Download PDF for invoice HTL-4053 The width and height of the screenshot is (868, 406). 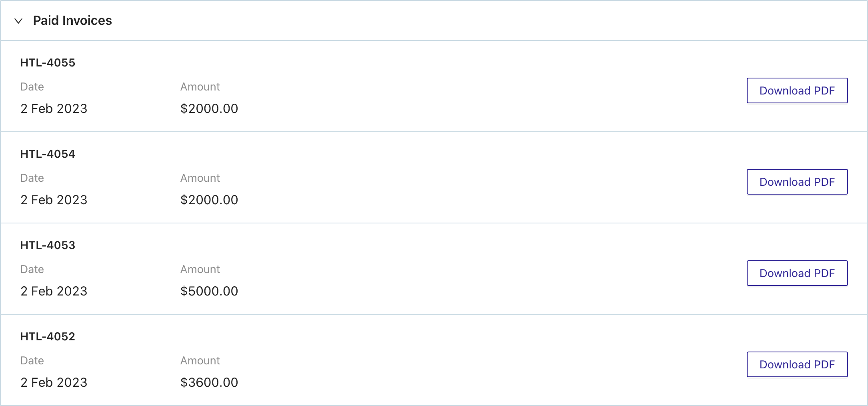797,273
